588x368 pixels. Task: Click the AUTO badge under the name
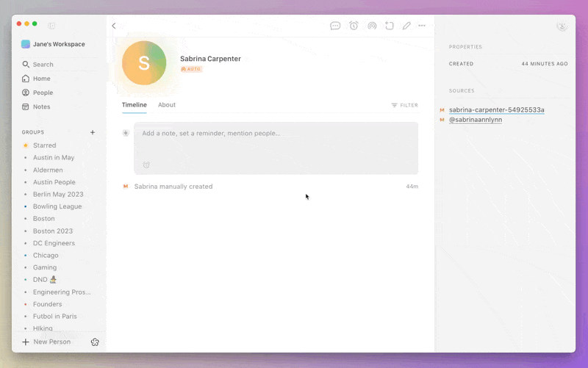(191, 69)
